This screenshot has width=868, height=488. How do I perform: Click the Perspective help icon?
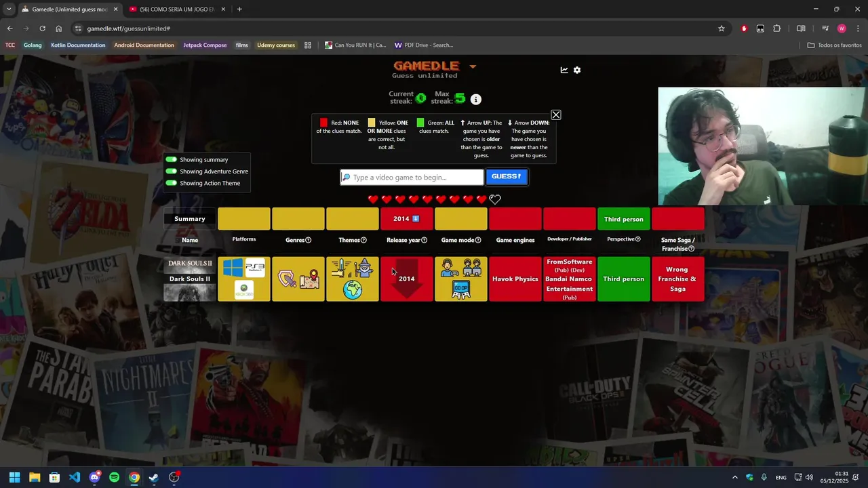point(638,239)
